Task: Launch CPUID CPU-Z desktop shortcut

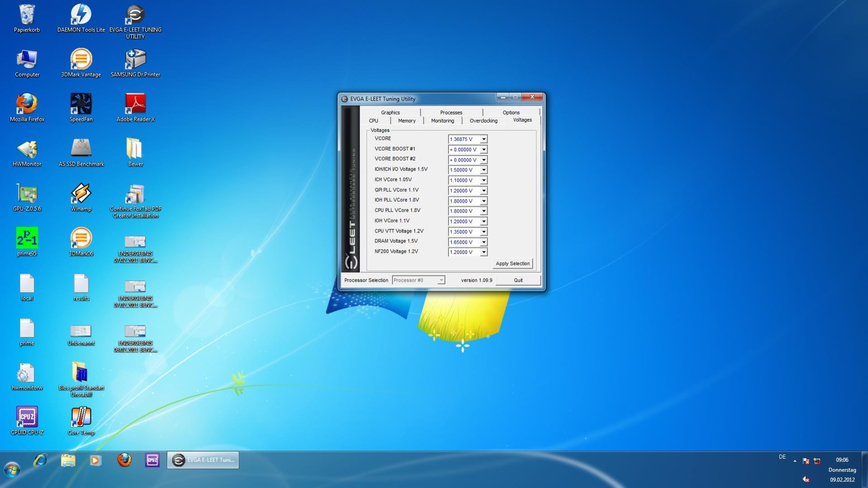Action: pos(27,420)
